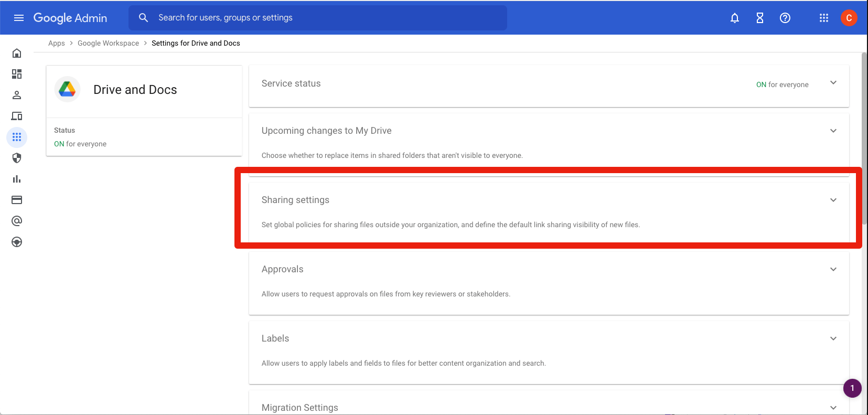Open Reporting bar chart icon
This screenshot has width=868, height=415.
pyautogui.click(x=17, y=179)
